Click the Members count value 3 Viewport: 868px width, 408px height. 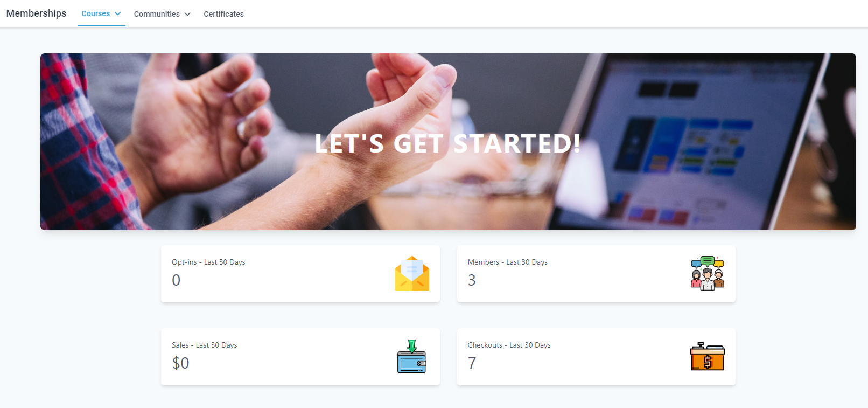coord(472,280)
